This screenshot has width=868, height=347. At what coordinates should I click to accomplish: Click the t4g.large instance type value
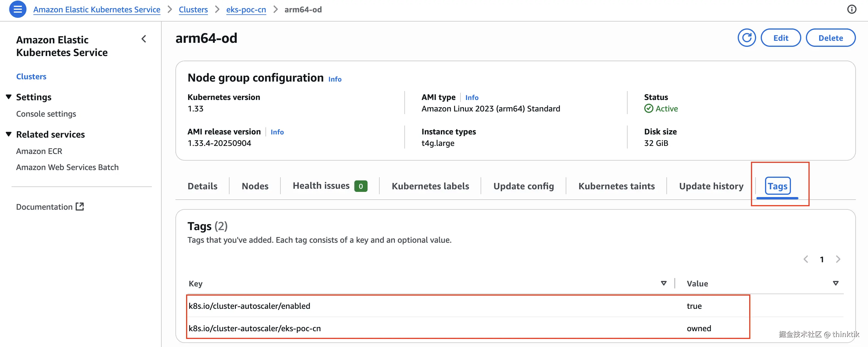click(438, 143)
